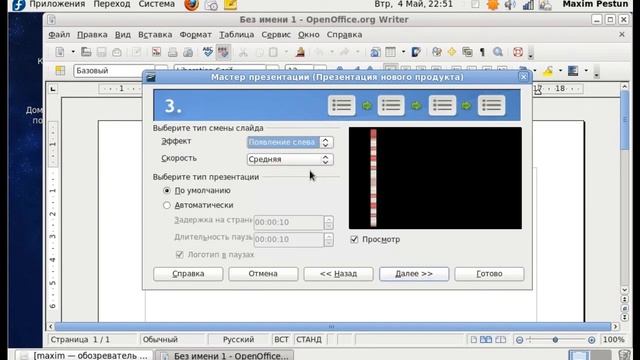
Task: Toggle the Nonprinting Characters pilcrow icon
Action: pos(482,52)
